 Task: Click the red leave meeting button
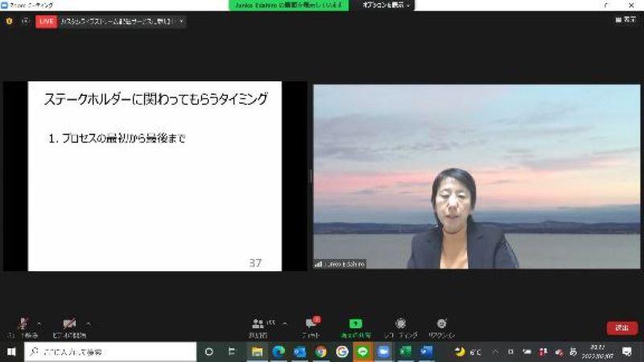pyautogui.click(x=621, y=328)
